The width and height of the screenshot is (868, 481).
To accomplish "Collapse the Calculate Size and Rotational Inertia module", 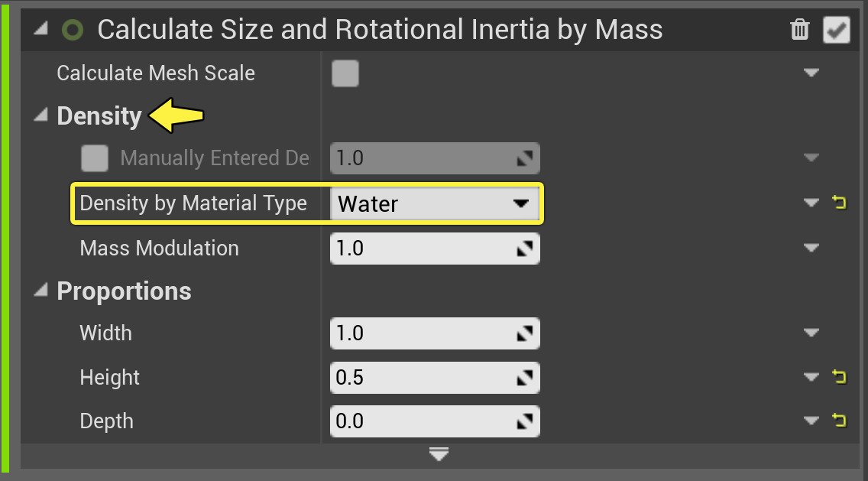I will [x=40, y=29].
